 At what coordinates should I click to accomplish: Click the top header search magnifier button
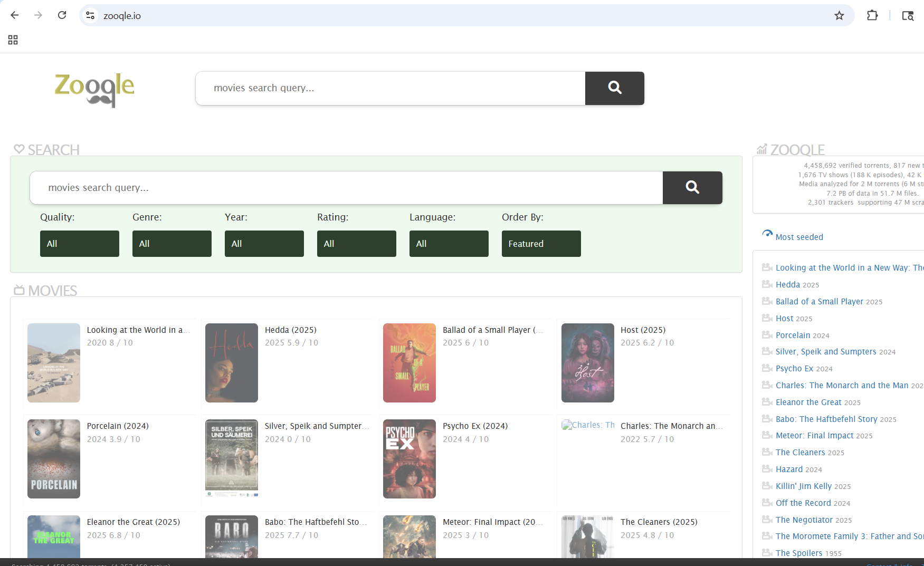tap(614, 88)
